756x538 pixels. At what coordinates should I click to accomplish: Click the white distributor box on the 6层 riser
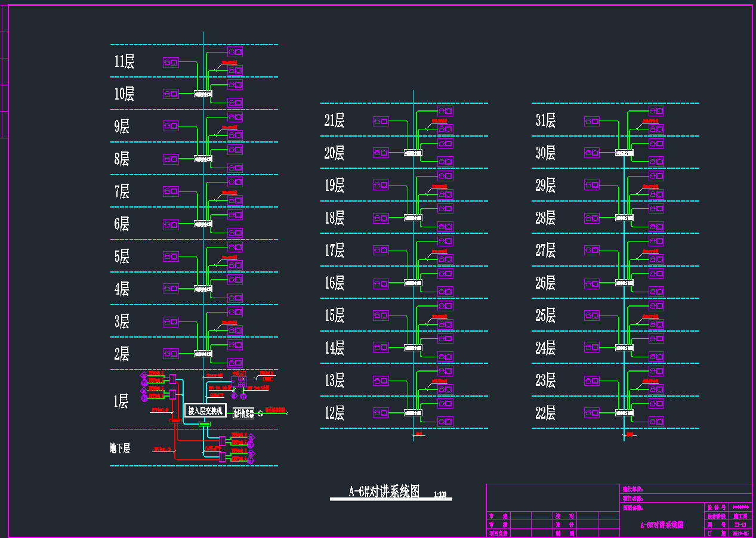203,224
